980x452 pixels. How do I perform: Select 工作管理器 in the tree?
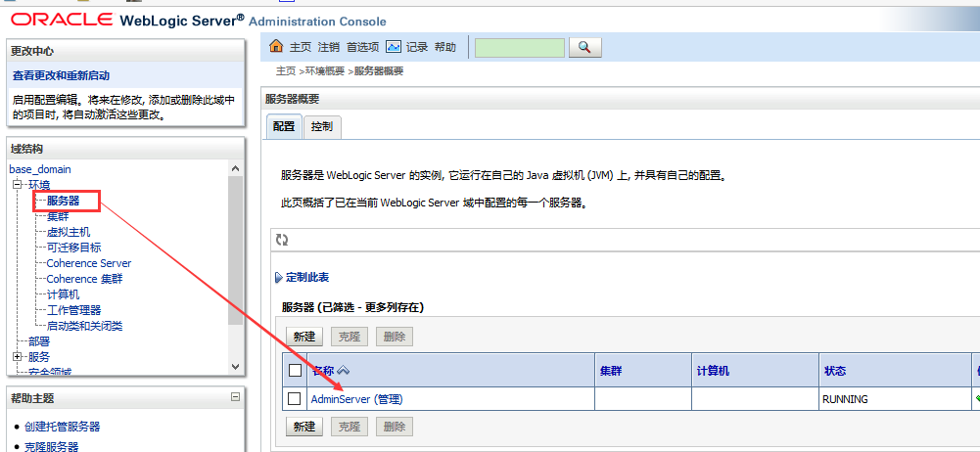[73, 310]
